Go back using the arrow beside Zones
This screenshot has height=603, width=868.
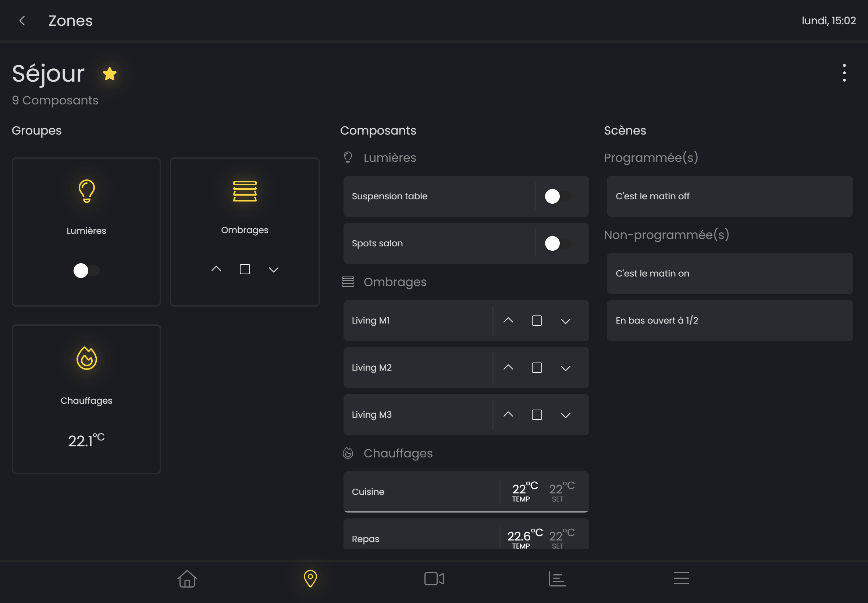(22, 21)
